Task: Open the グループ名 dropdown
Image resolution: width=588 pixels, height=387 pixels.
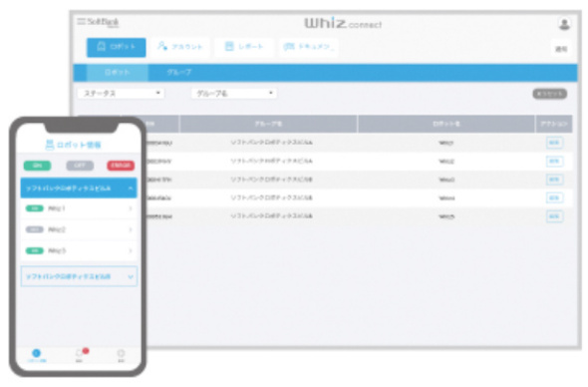Action: (234, 93)
